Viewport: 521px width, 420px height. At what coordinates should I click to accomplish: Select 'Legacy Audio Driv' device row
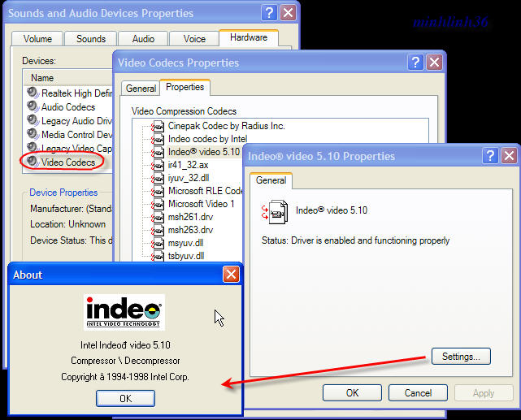[x=69, y=120]
